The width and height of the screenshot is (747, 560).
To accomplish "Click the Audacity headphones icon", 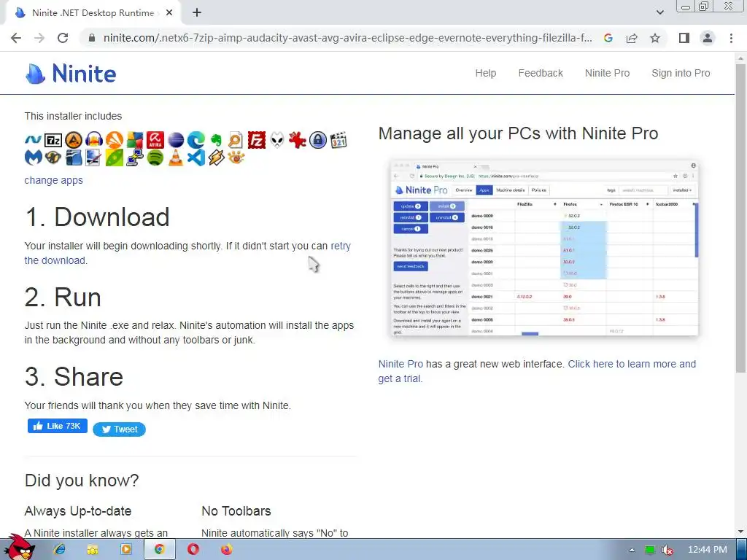I will click(x=94, y=140).
